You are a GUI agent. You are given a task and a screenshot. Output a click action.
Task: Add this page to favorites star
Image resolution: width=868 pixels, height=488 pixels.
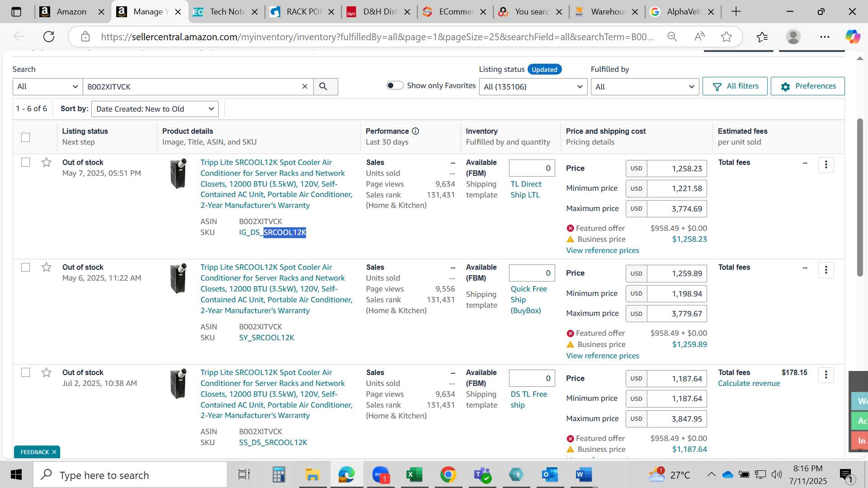tap(726, 37)
